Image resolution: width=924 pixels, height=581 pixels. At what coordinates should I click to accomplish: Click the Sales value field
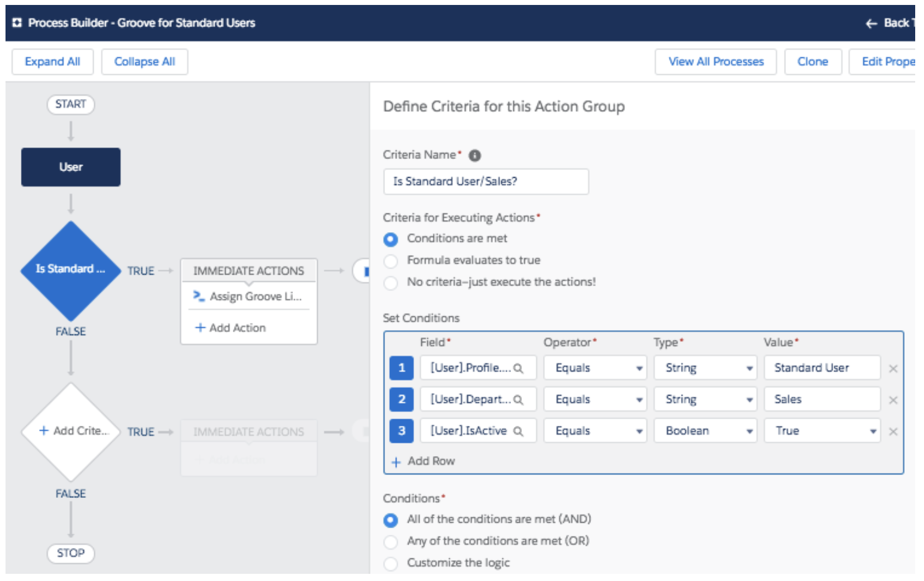[822, 399]
